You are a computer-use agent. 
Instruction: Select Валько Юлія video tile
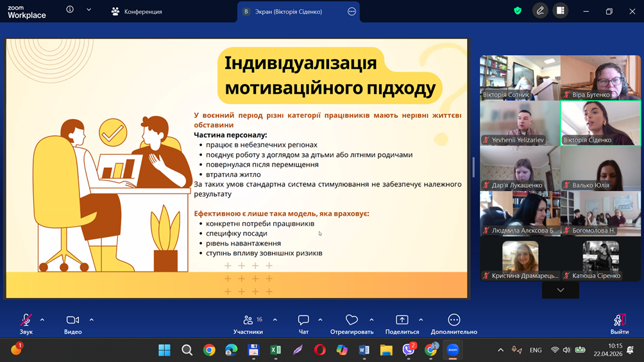[600, 169]
